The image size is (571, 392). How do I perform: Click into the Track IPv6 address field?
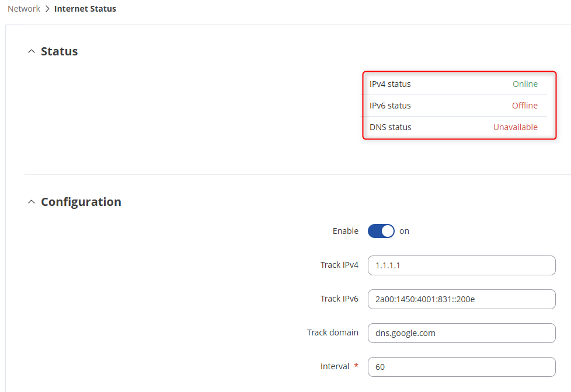pos(461,299)
